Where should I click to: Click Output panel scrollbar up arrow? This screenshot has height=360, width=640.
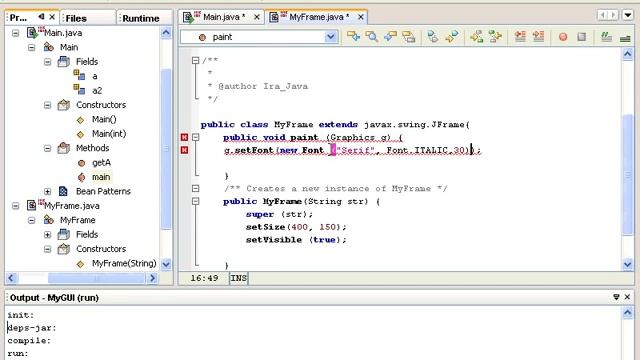628,313
